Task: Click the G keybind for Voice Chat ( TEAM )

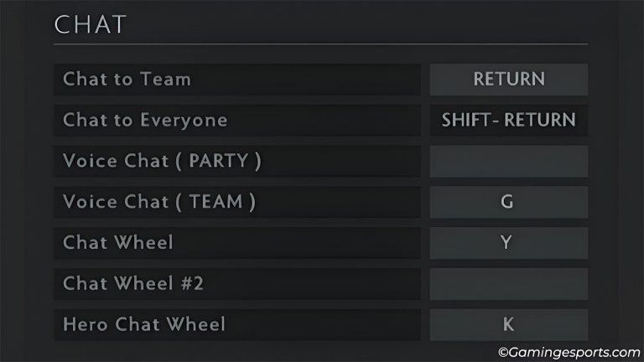Action: pyautogui.click(x=509, y=202)
